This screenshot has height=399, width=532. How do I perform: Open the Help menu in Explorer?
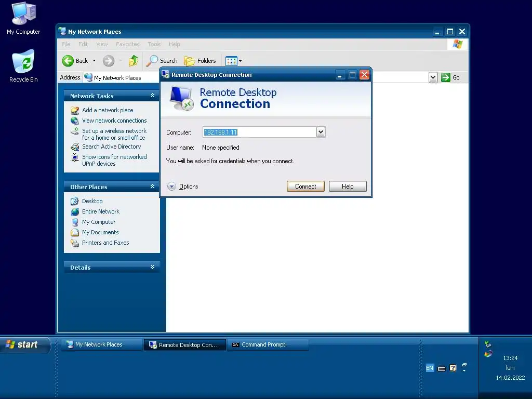click(x=174, y=44)
